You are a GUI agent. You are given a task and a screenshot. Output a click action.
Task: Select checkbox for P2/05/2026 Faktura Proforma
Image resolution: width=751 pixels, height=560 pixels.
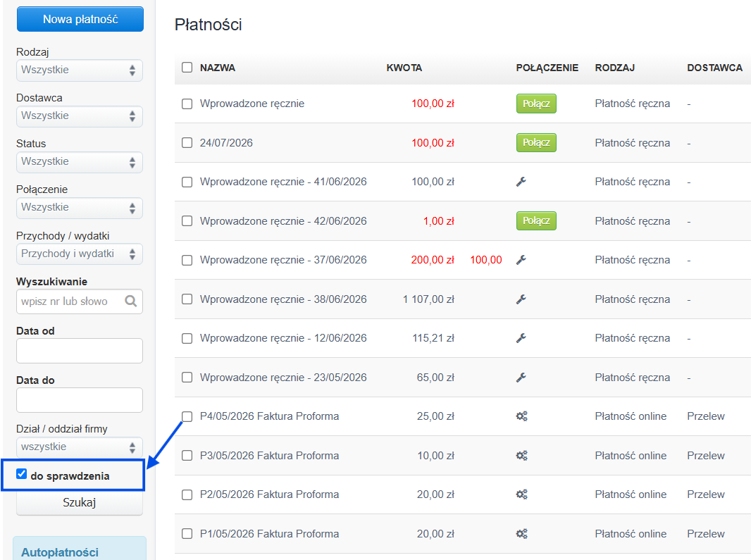click(187, 495)
